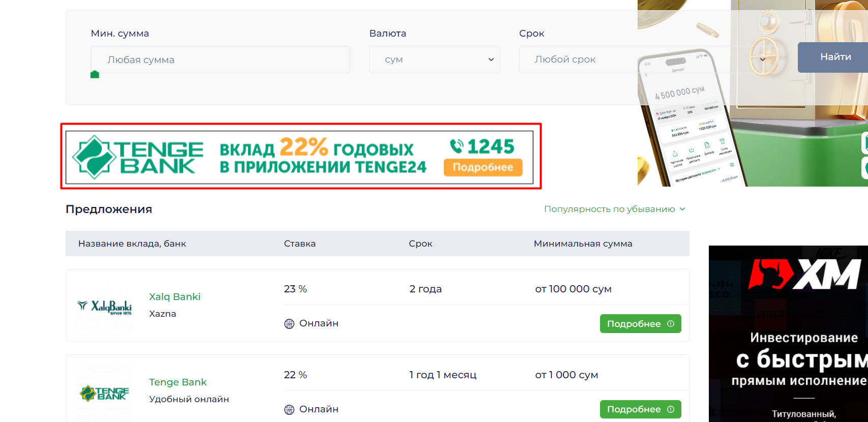868x422 pixels.
Task: Open the Tenge Bank 22% deposit banner
Action: click(x=300, y=157)
